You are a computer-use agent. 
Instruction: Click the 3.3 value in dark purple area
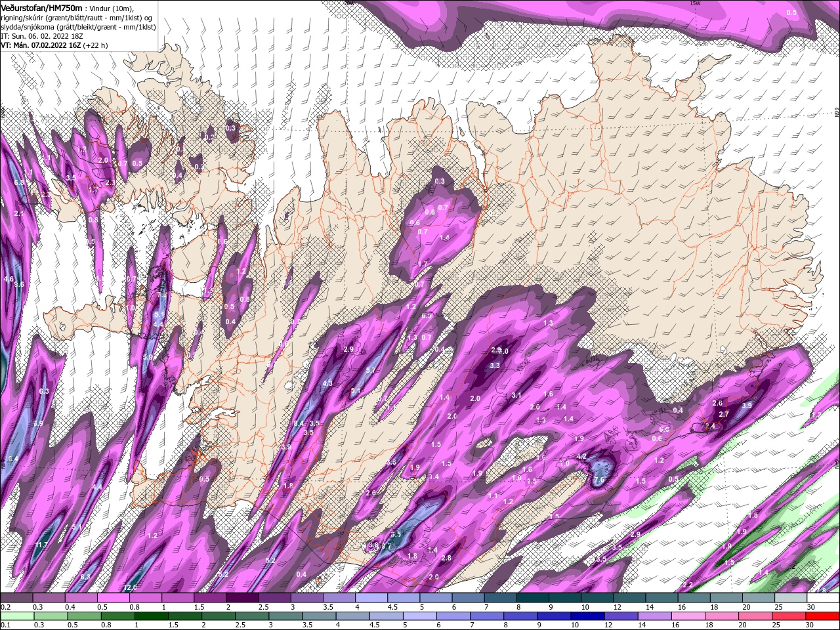(x=495, y=366)
